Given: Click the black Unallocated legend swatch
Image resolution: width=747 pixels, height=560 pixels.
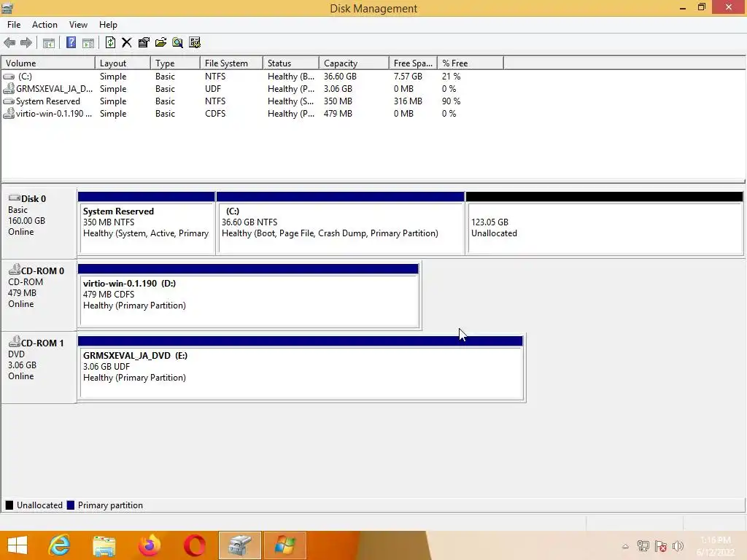Looking at the screenshot, I should (9, 505).
